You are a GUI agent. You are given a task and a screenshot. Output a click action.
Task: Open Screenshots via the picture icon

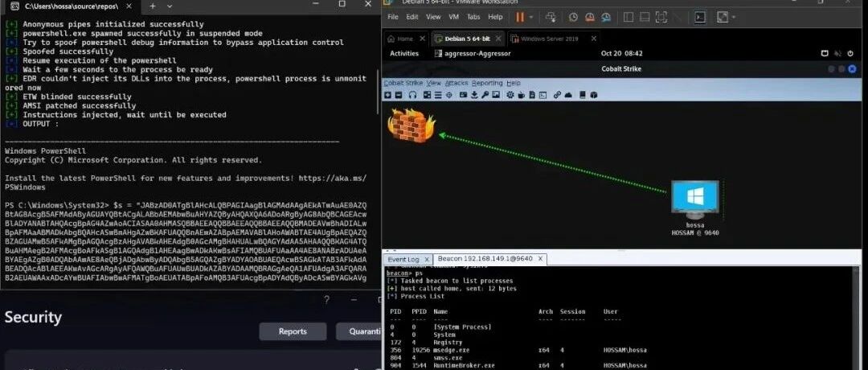(496, 95)
